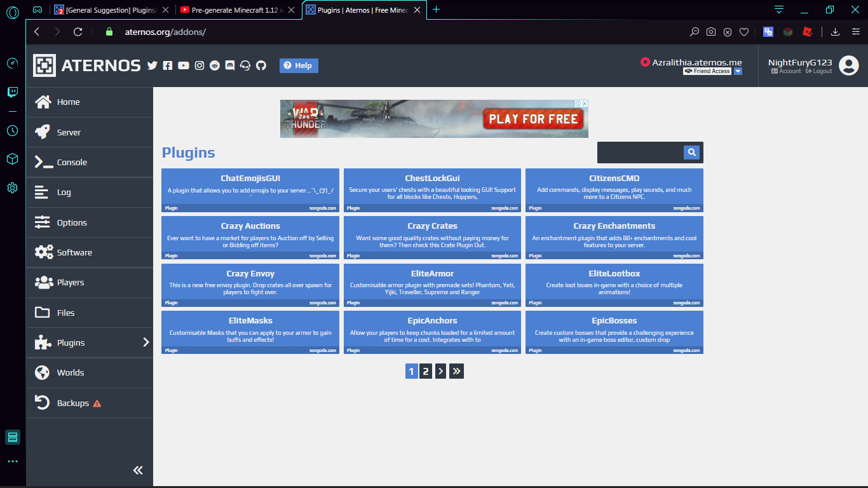Click the support headset icon in header
Screen dimensions: 868x488
pyautogui.click(x=245, y=65)
